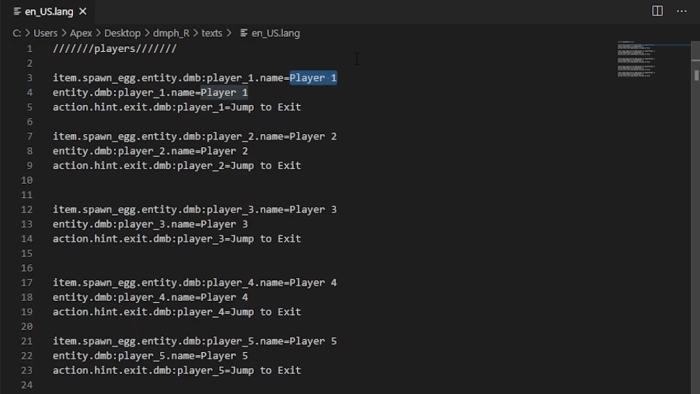The image size is (700, 394).
Task: Click en_US.lang in the breadcrumb
Action: pyautogui.click(x=275, y=33)
